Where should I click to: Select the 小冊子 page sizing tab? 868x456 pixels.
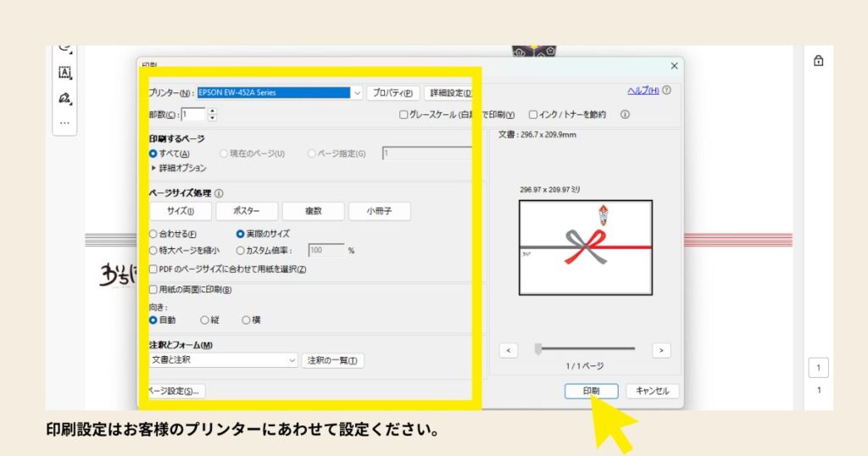click(x=379, y=211)
